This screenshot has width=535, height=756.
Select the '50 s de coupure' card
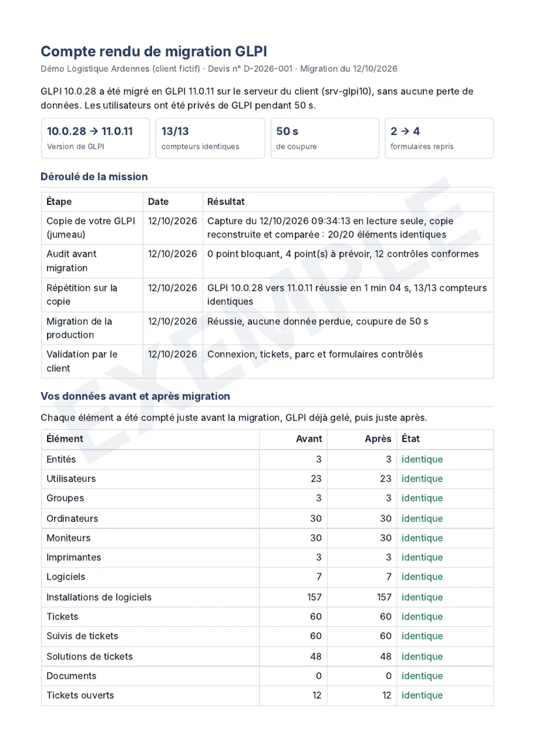[x=325, y=138]
